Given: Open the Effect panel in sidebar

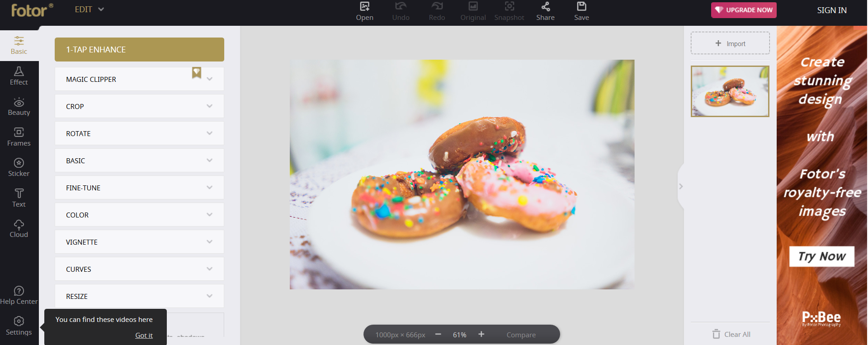Looking at the screenshot, I should pos(19,76).
